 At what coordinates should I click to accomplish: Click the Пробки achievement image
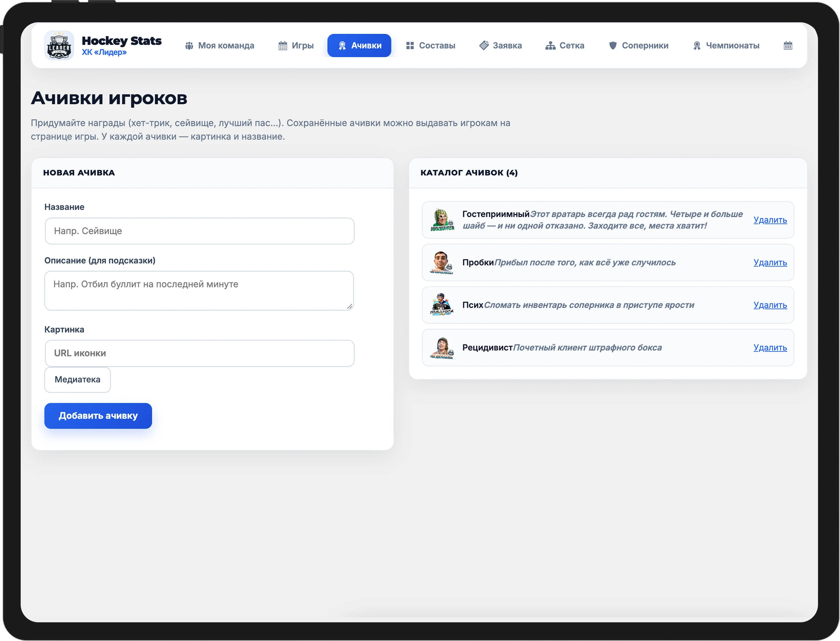click(442, 262)
